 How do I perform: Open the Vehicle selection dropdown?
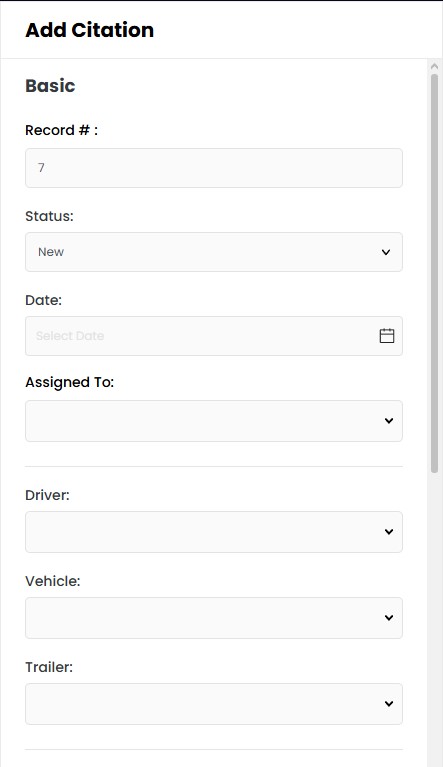214,618
